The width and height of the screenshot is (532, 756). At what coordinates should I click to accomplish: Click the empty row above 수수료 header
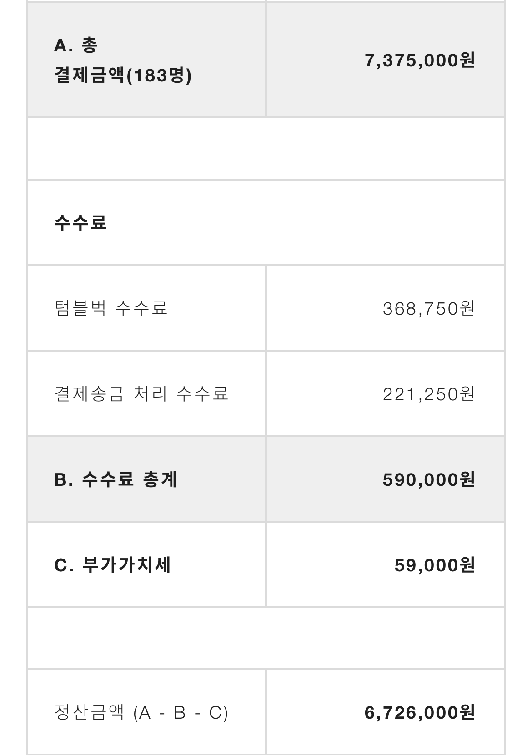click(266, 149)
